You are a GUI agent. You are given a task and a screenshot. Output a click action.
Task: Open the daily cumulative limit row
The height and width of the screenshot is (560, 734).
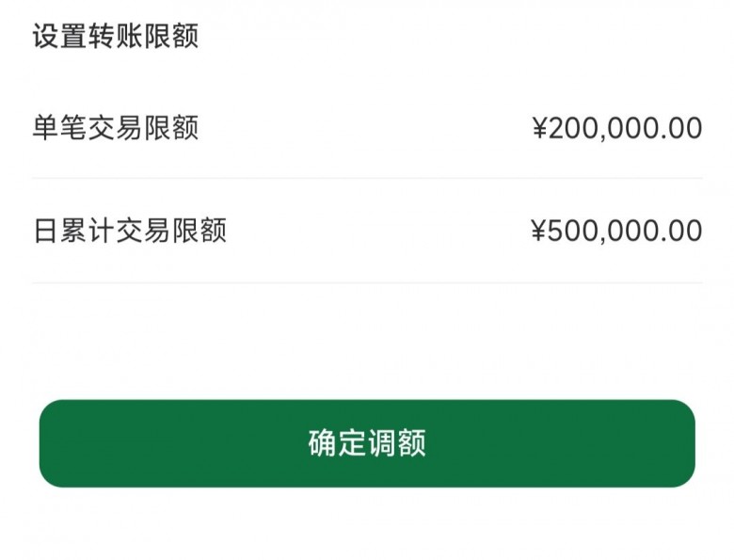(367, 231)
